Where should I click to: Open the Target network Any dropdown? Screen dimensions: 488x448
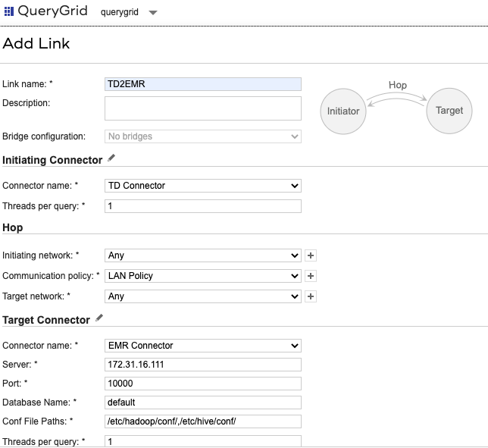[x=202, y=296]
